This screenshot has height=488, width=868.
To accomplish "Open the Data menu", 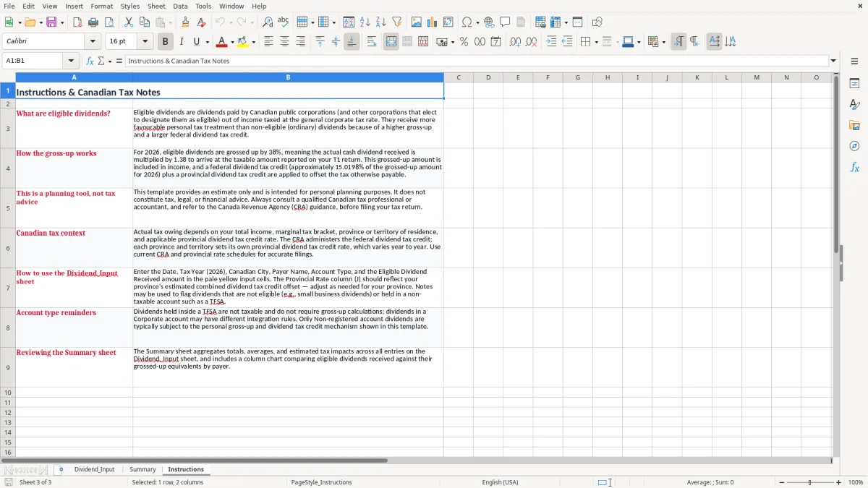I will pos(180,6).
